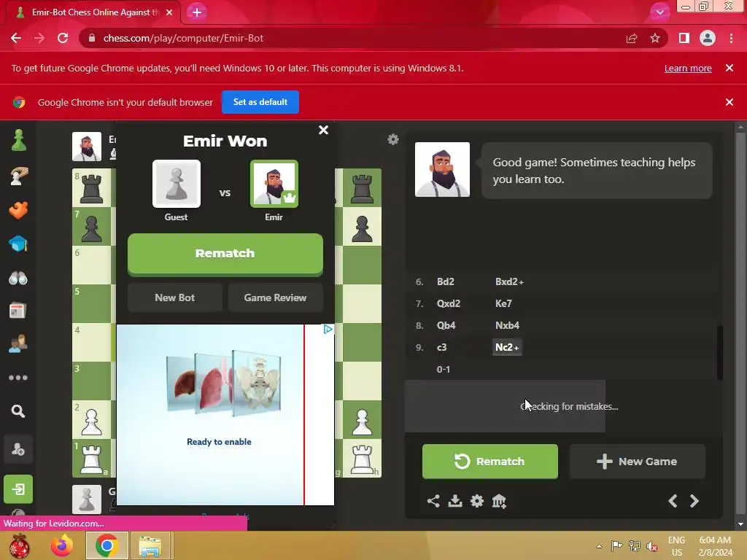Open tab search dropdown arrow
This screenshot has height=560, width=747.
[x=659, y=12]
